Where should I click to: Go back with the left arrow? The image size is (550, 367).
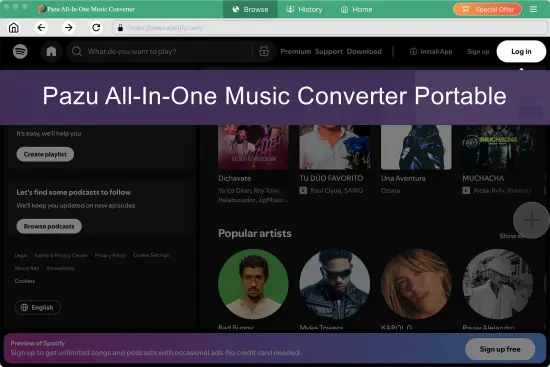[x=41, y=27]
